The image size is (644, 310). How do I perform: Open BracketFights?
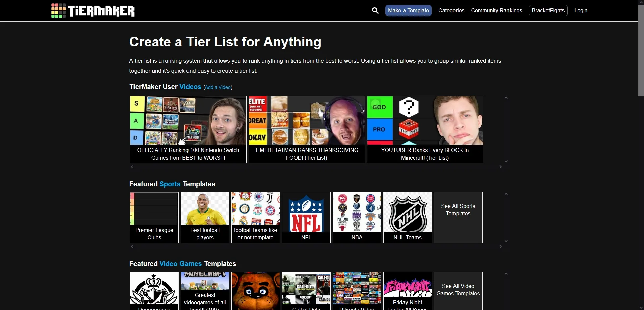(548, 11)
